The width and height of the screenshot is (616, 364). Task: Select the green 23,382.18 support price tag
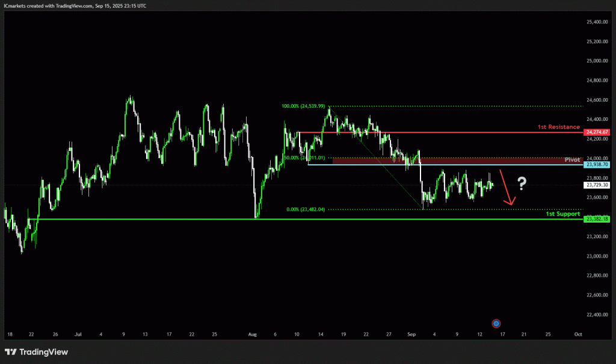coord(597,219)
